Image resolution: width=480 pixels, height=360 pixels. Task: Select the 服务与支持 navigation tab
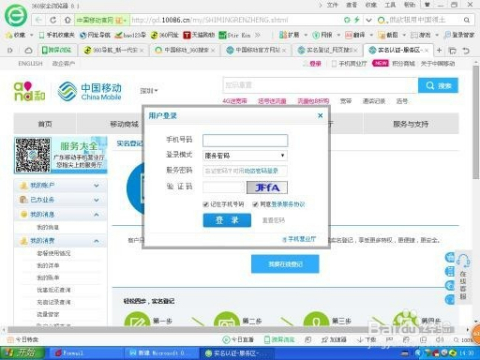pos(411,124)
